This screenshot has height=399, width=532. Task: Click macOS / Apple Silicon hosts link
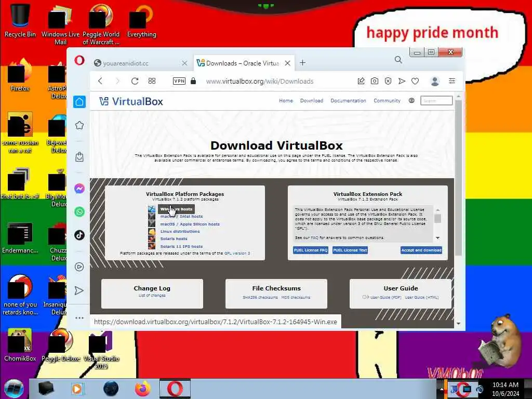point(190,224)
